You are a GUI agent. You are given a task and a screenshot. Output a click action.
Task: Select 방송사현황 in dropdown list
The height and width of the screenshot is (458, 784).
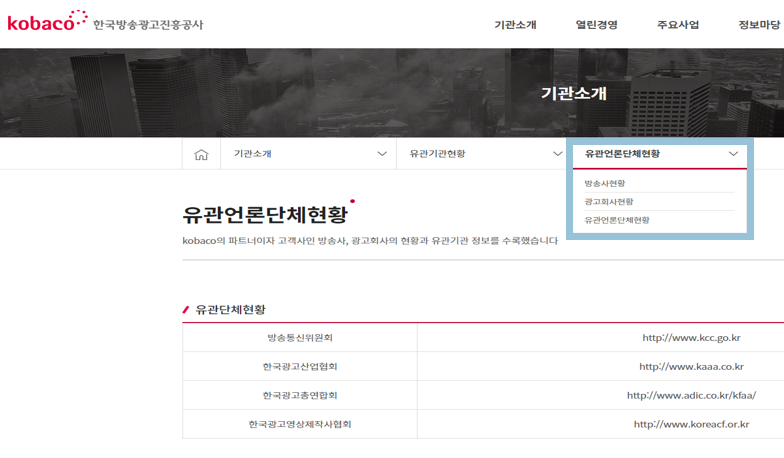(x=604, y=184)
